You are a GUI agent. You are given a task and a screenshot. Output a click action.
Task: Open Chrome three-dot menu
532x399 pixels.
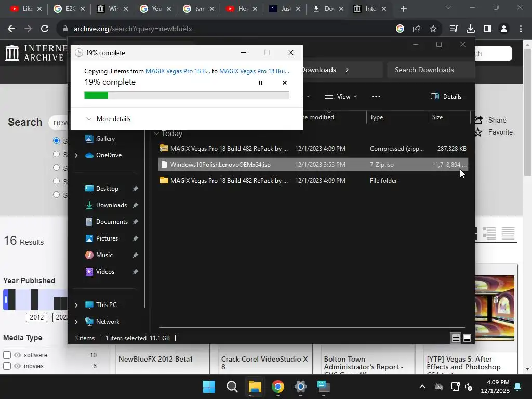click(x=521, y=29)
